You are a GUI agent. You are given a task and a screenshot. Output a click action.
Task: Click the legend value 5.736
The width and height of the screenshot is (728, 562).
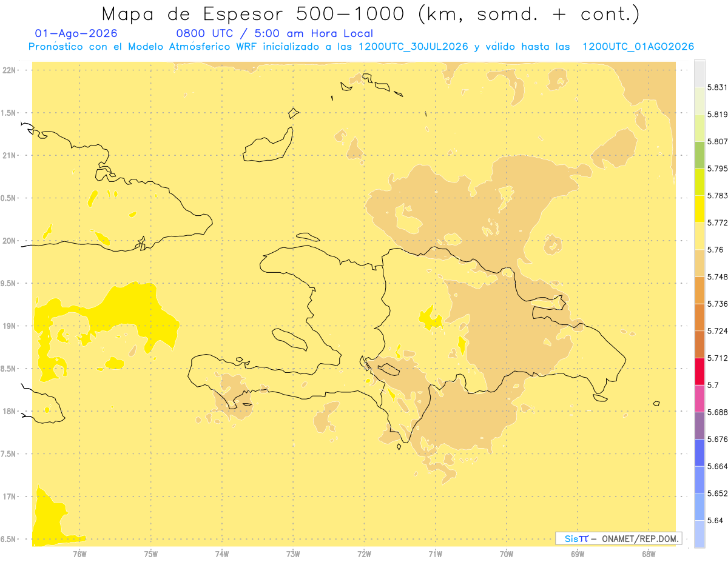click(717, 304)
